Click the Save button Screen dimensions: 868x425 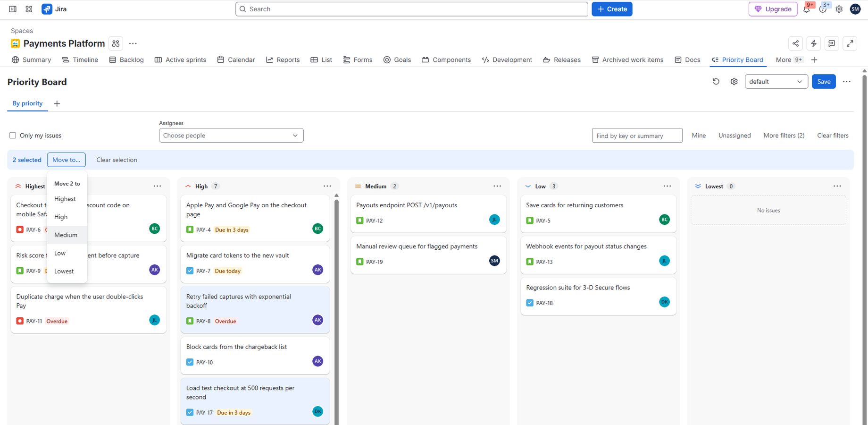824,82
